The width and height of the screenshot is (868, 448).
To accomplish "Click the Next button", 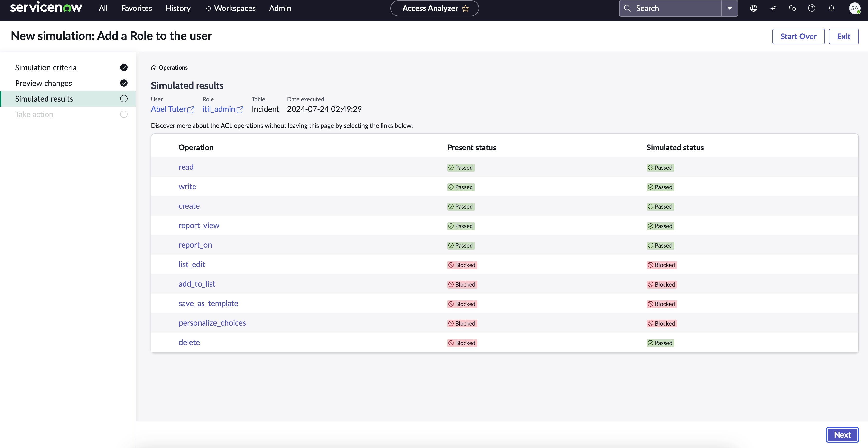I will tap(842, 435).
